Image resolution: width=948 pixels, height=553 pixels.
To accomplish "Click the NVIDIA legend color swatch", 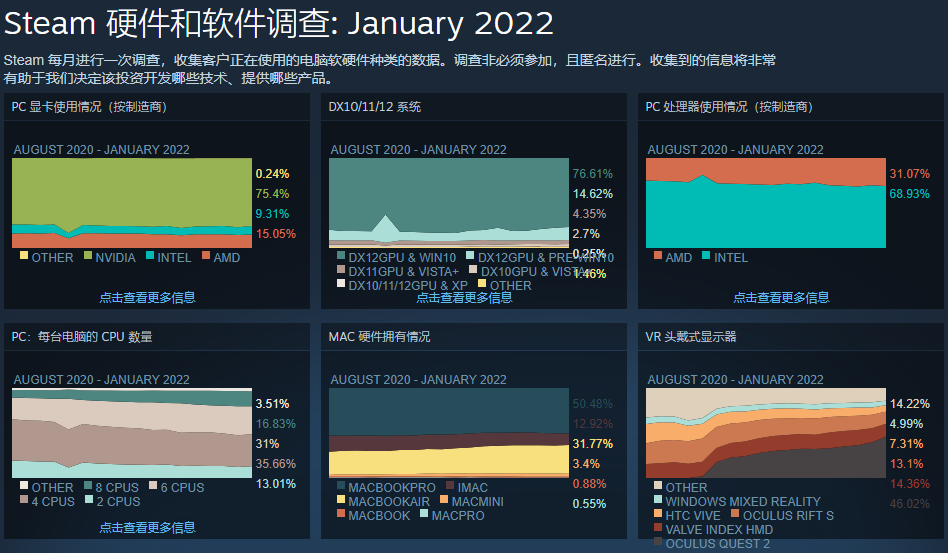I will tap(88, 255).
